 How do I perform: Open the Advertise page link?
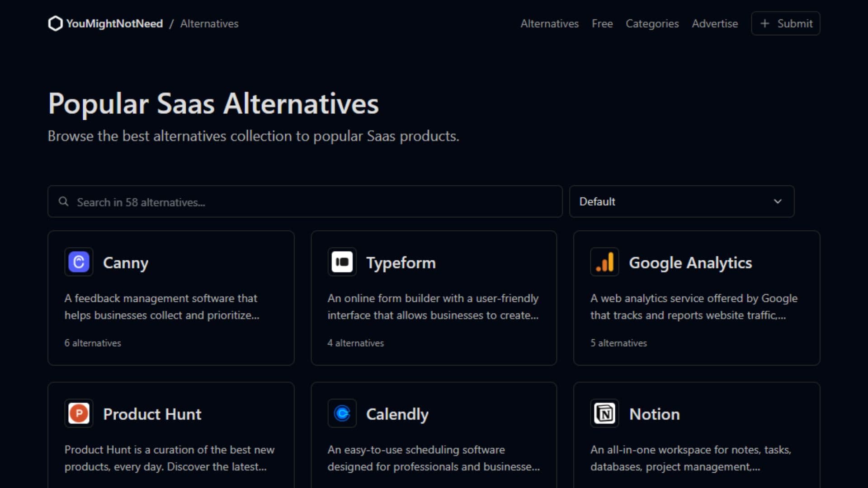point(715,23)
